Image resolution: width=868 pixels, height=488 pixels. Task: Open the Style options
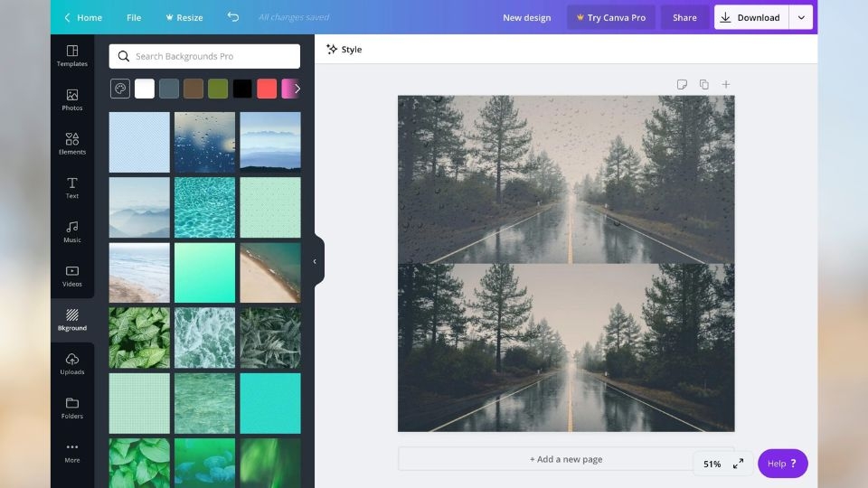pos(344,49)
